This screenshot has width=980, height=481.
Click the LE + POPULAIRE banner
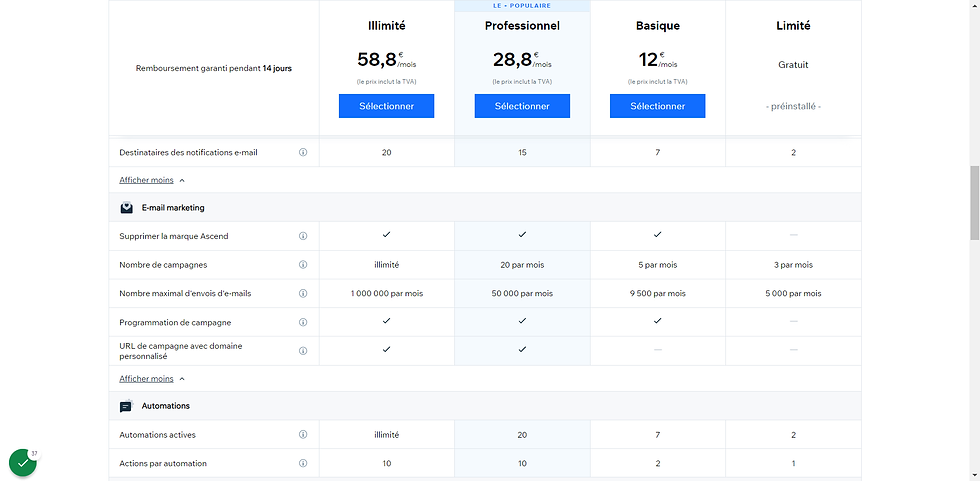click(x=522, y=6)
